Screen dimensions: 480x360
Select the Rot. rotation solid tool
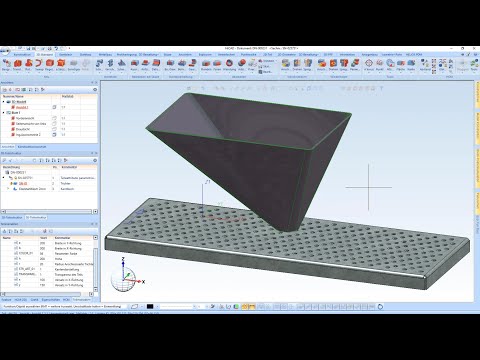click(28, 65)
